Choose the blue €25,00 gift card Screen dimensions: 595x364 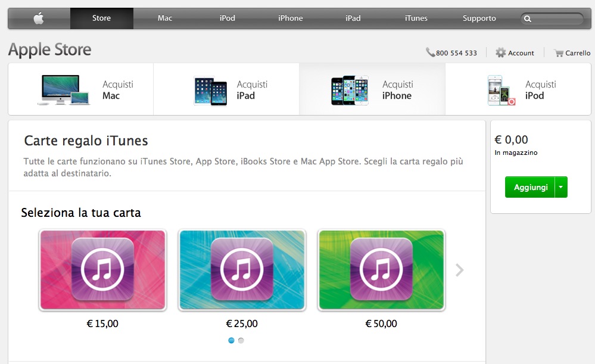[242, 270]
